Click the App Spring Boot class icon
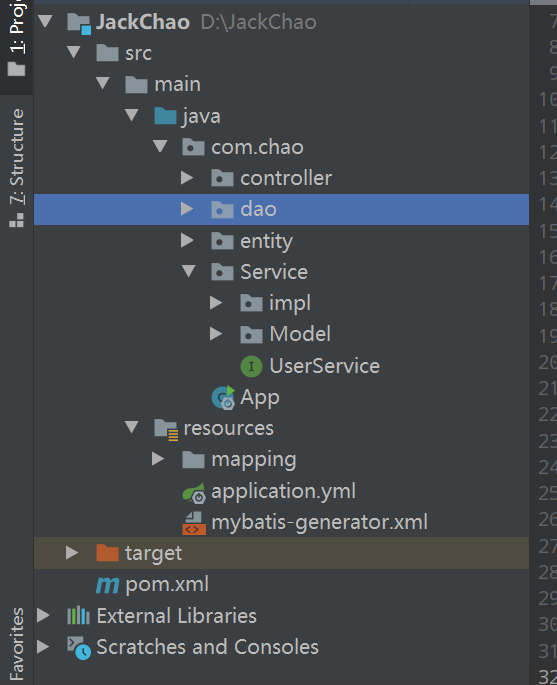The width and height of the screenshot is (557, 685). tap(223, 398)
